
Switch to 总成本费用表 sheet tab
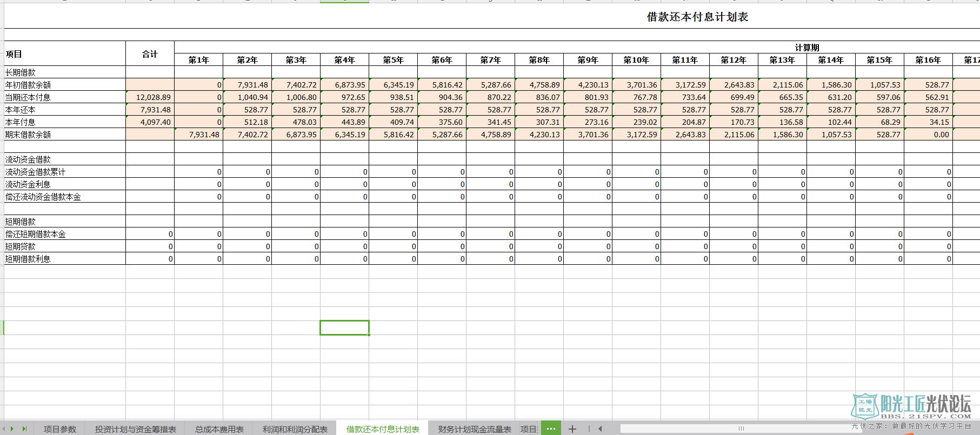[219, 429]
